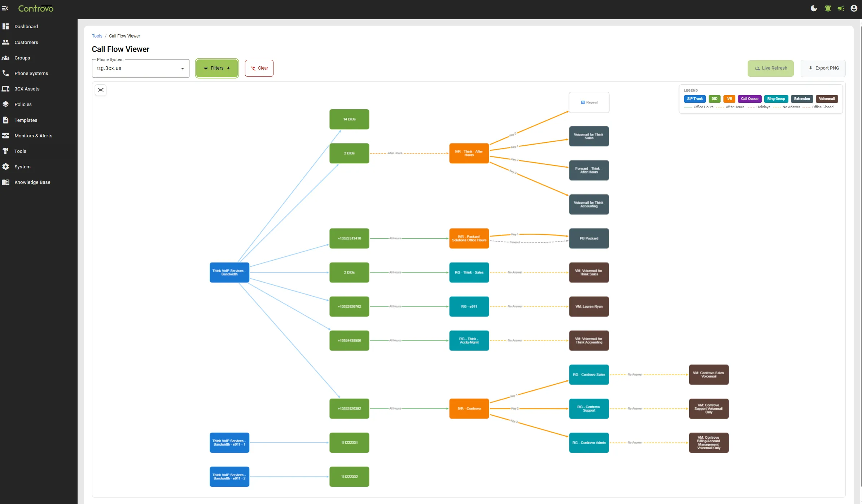
Task: Toggle dark mode with the moon icon
Action: click(x=814, y=8)
